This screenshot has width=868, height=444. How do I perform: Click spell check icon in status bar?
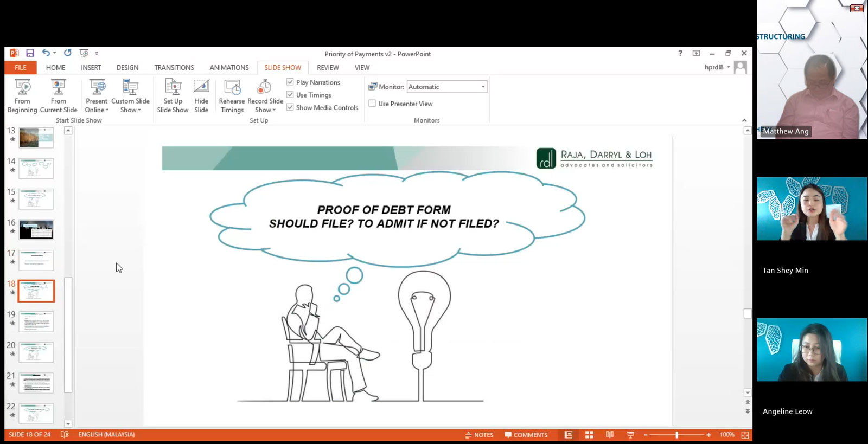point(65,435)
